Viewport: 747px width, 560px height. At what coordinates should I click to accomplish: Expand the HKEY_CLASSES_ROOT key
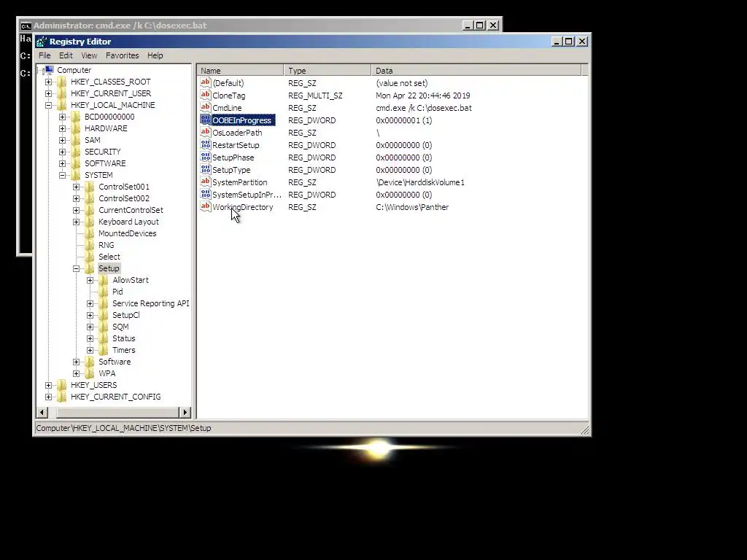[x=49, y=82]
